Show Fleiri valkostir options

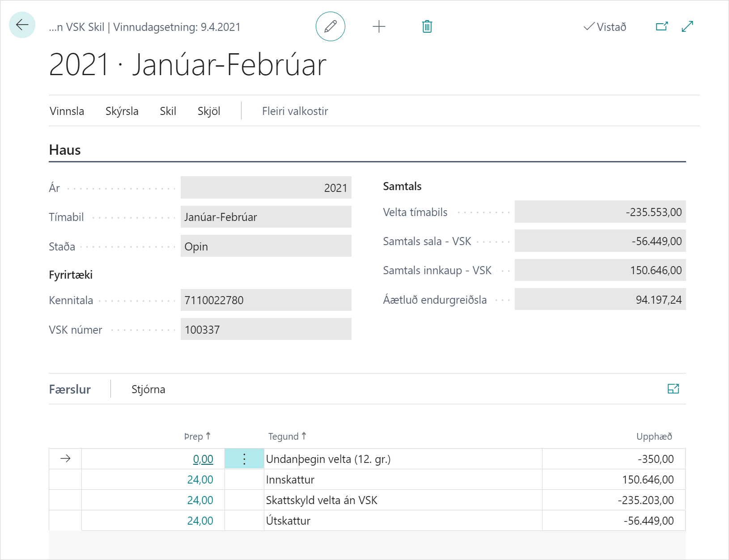tap(295, 111)
